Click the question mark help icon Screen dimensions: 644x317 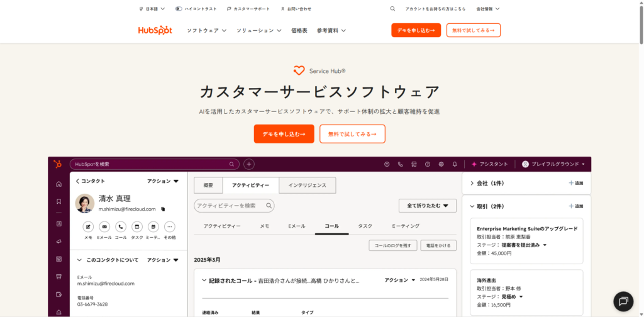[428, 164]
